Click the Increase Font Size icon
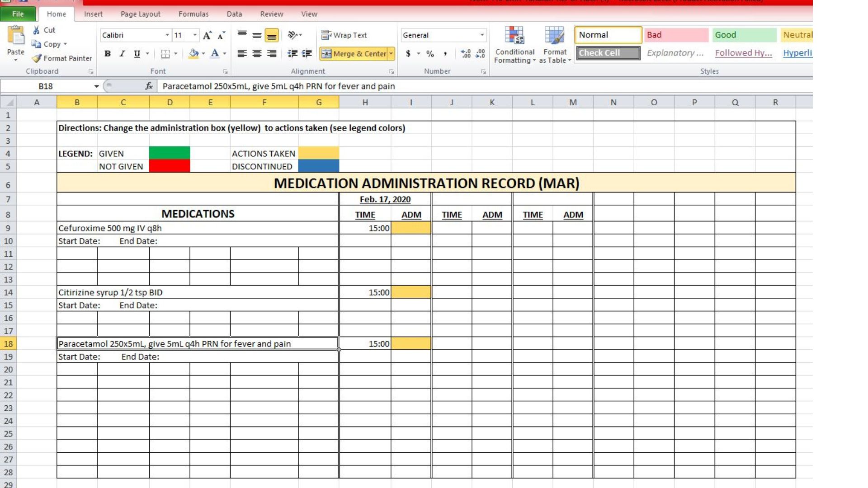868x488 pixels. (x=207, y=35)
